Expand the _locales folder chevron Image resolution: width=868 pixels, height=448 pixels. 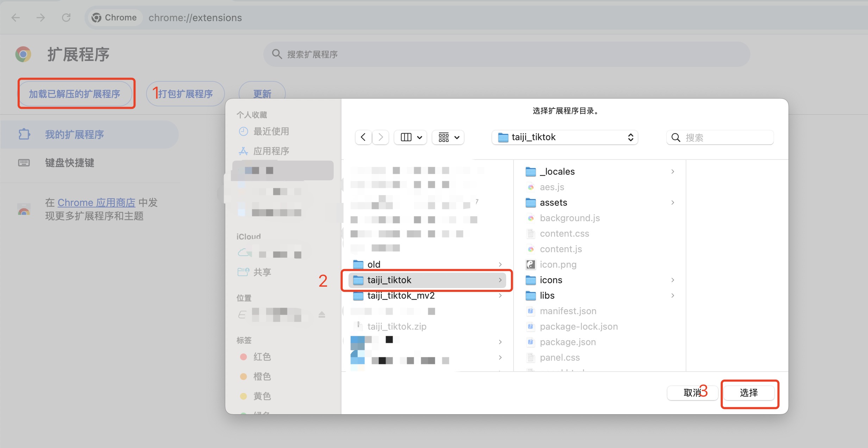tap(673, 172)
